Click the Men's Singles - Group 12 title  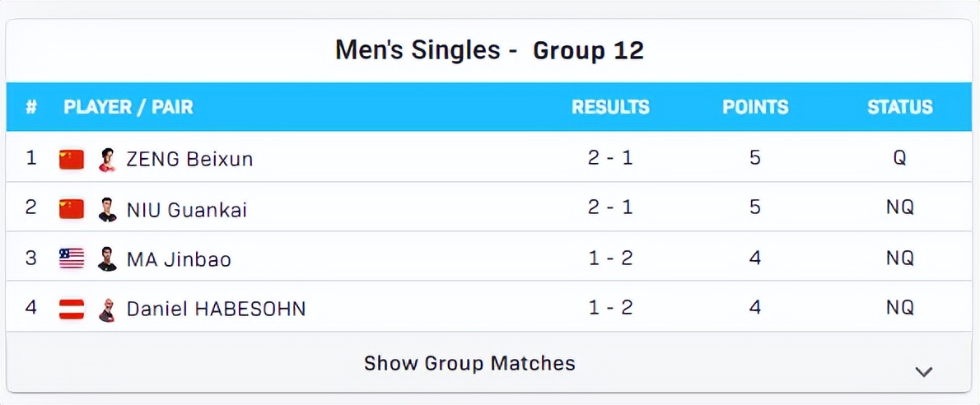click(489, 50)
